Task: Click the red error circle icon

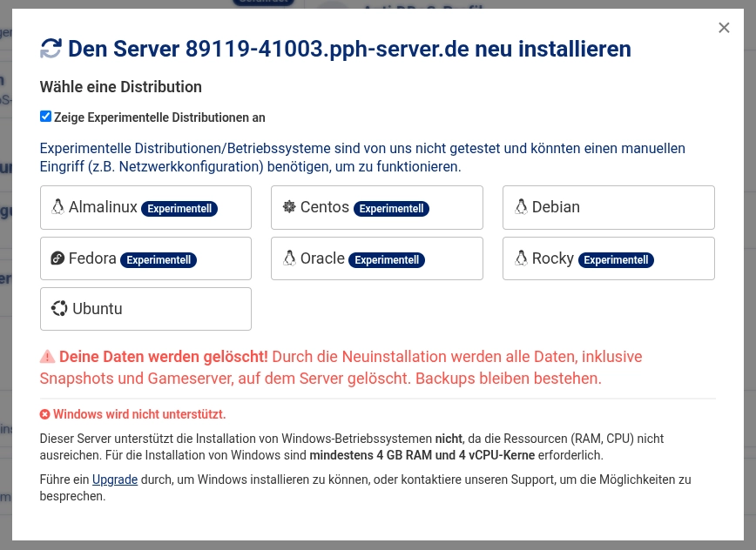Action: [44, 414]
